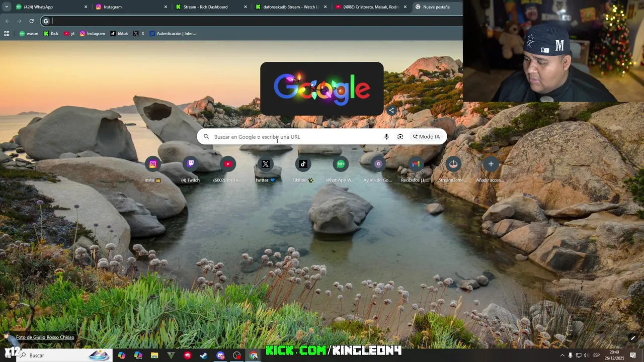Close the Kick Dashboard tab

pos(246,7)
